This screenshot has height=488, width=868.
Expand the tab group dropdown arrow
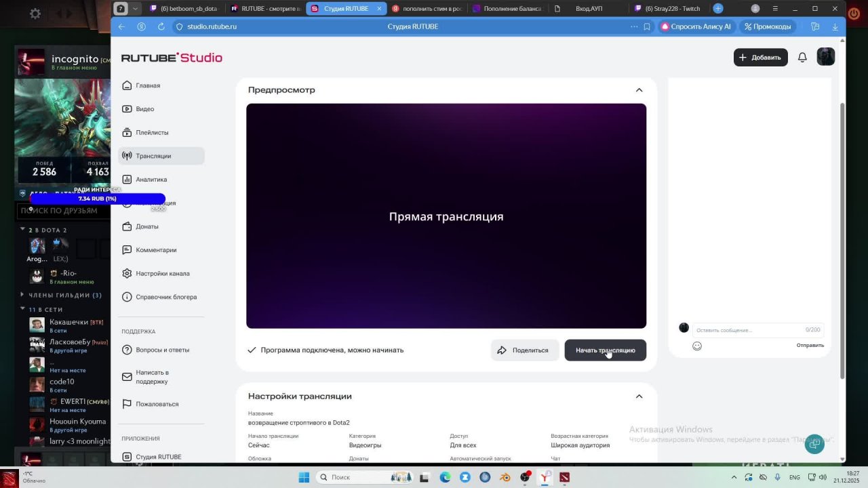click(x=135, y=9)
